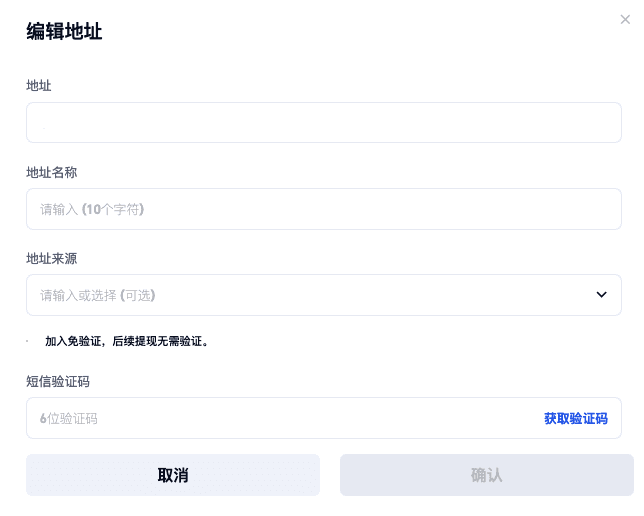Click the 请输入或选择 (可选) placeholder
Viewport: 644px width, 516px height.
click(98, 296)
